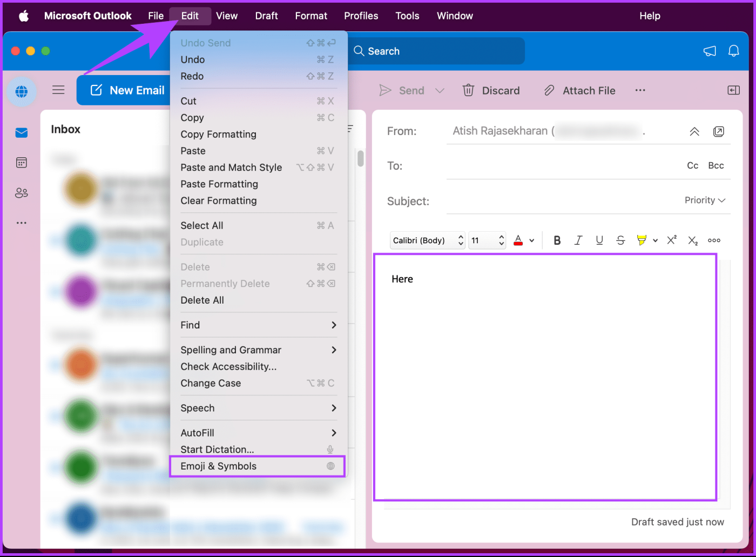Image resolution: width=756 pixels, height=557 pixels.
Task: Open Calibri (Body) font dropdown
Action: [428, 240]
